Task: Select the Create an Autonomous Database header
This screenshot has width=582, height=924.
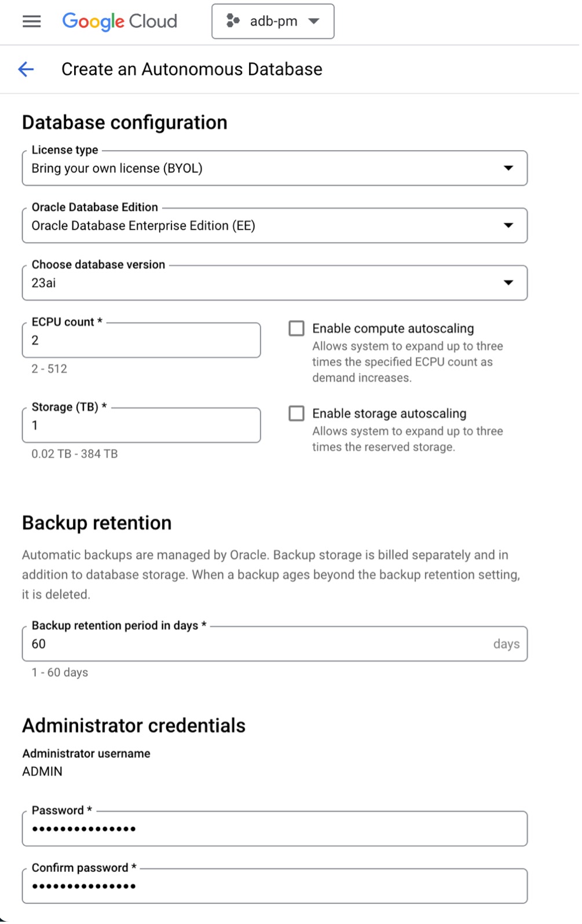Action: (x=191, y=69)
